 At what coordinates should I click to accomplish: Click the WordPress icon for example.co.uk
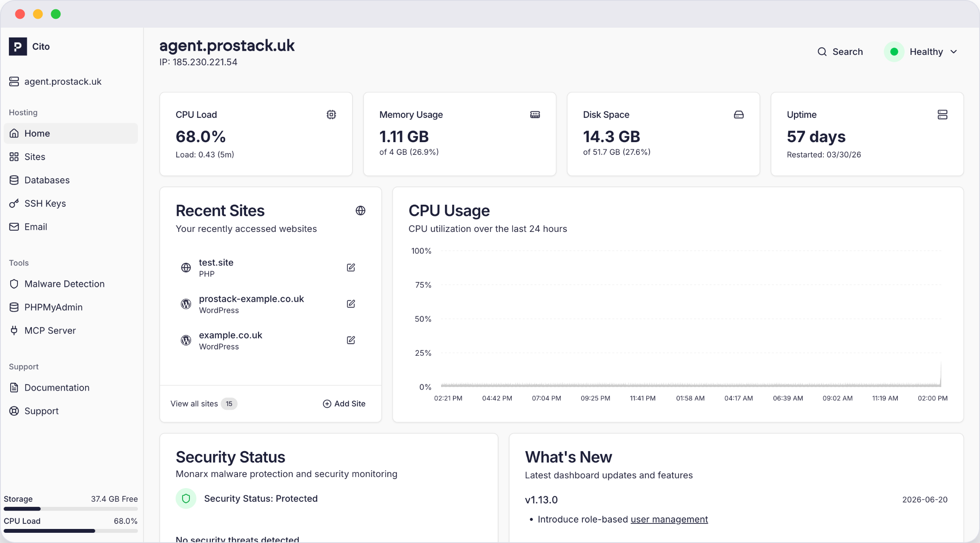[x=186, y=340]
